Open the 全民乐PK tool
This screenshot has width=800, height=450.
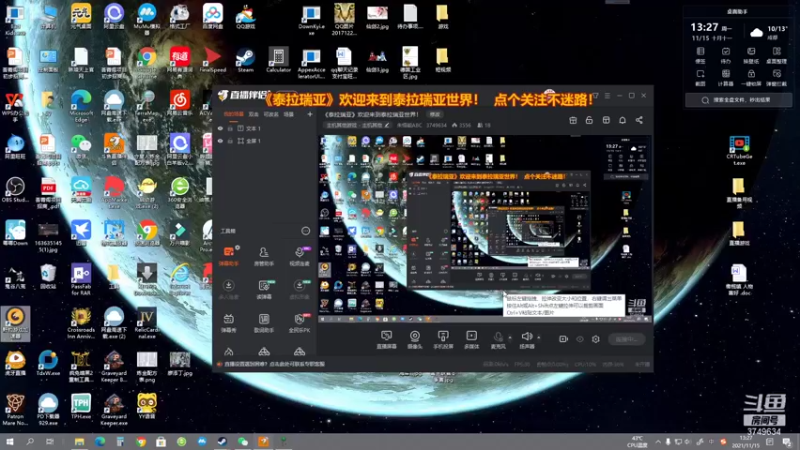click(299, 322)
